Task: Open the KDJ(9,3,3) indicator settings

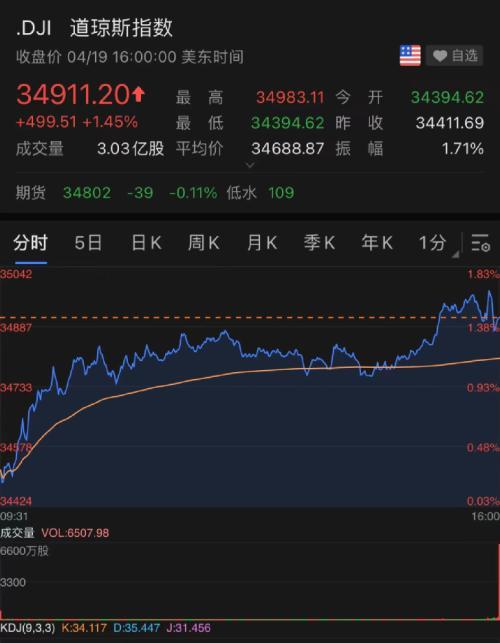Action: (27, 628)
